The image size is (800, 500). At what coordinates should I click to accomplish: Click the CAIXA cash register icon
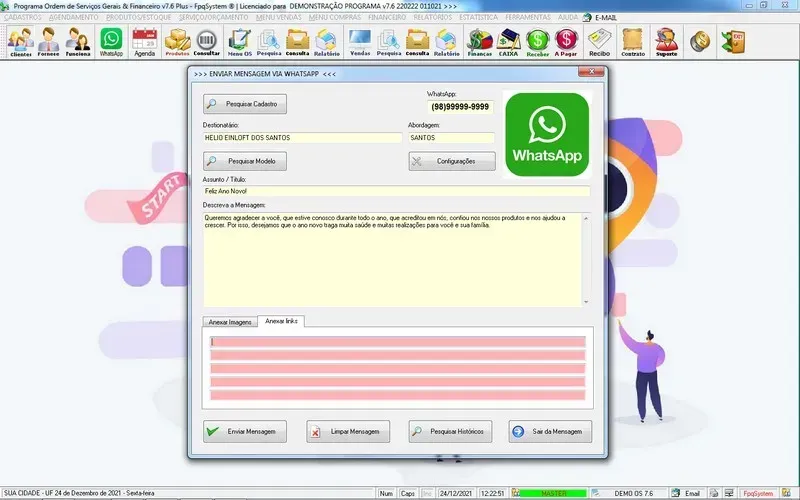(x=509, y=41)
